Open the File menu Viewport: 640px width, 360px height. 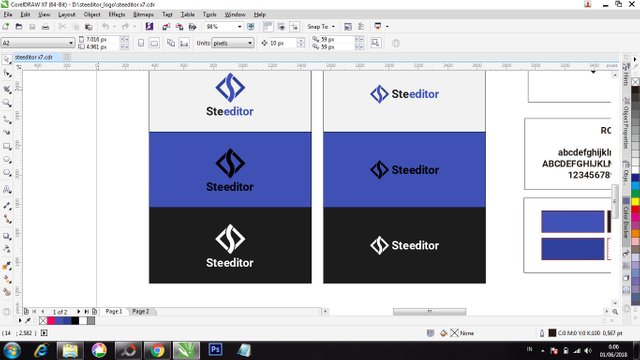tap(8, 14)
